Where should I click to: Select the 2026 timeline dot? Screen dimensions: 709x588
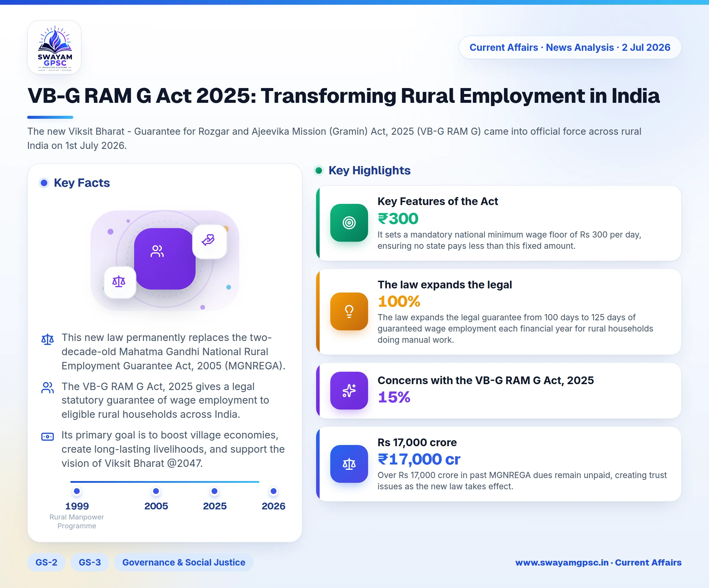(x=274, y=491)
